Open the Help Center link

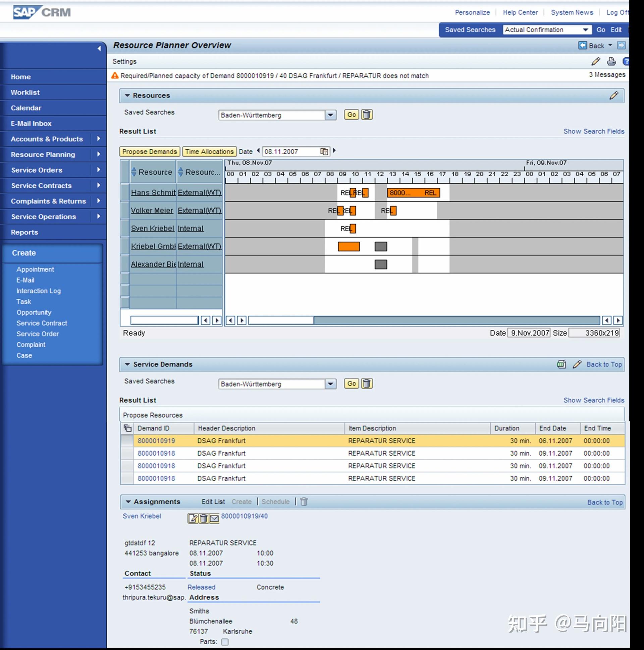(520, 12)
